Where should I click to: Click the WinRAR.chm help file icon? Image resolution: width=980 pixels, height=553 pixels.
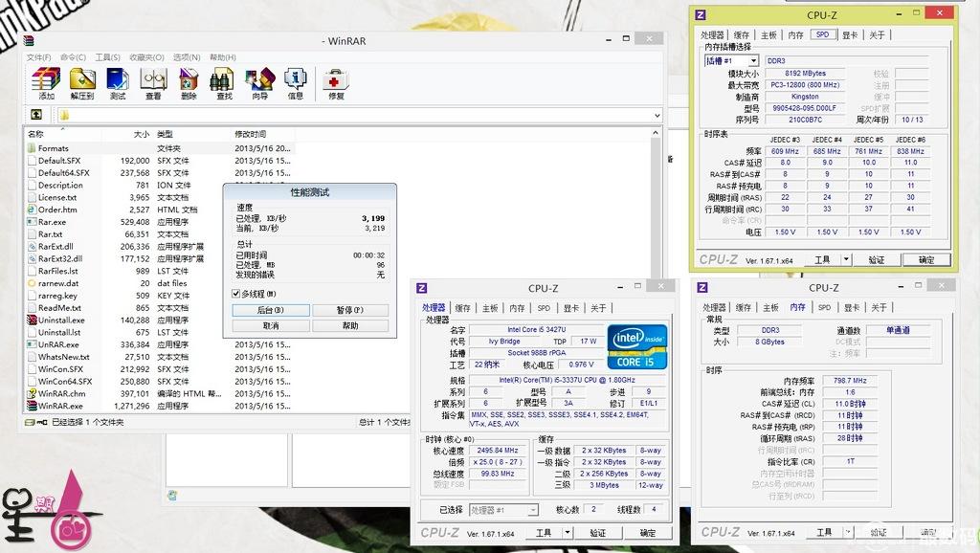point(32,393)
